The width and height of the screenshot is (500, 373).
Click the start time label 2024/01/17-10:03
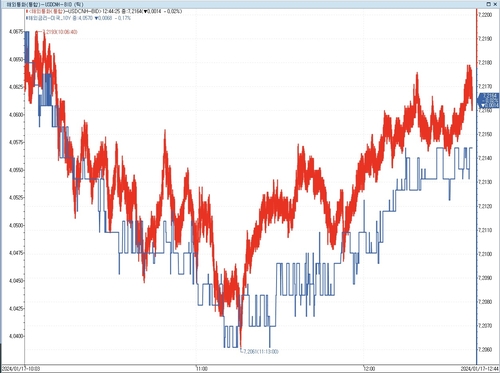(21, 369)
